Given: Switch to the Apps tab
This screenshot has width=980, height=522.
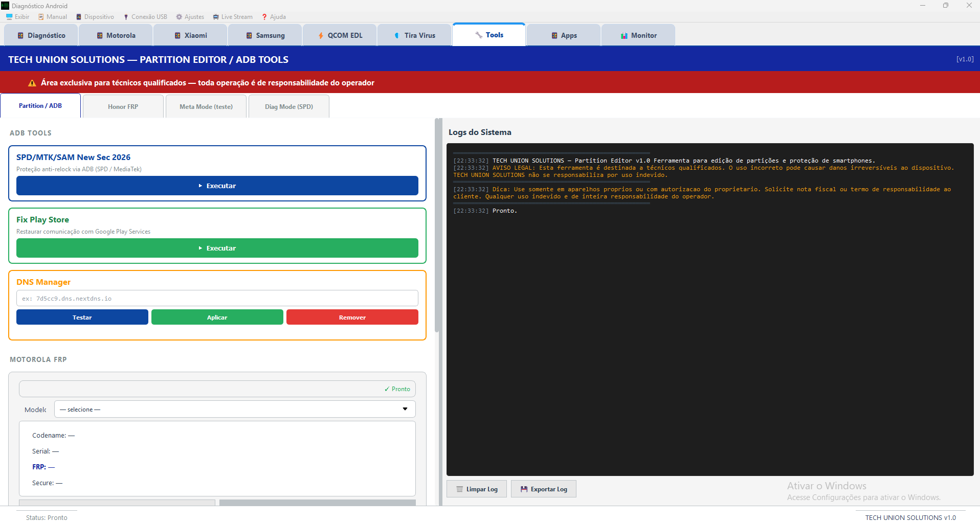Looking at the screenshot, I should click(x=564, y=35).
